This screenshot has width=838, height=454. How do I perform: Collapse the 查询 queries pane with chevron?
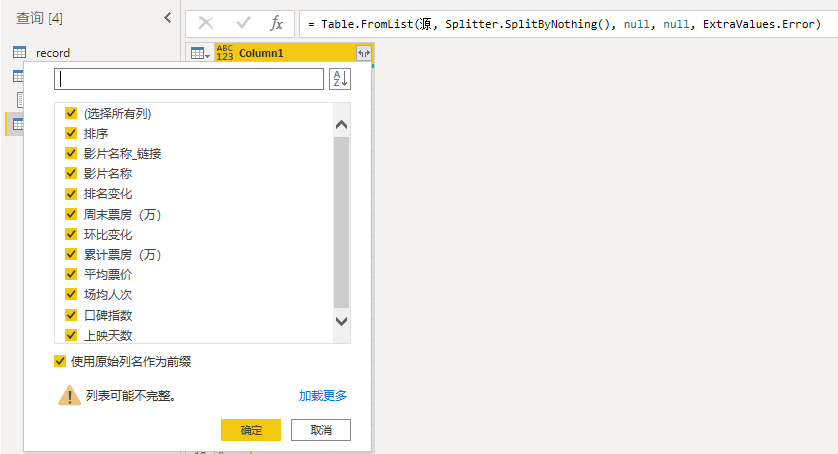pos(167,18)
